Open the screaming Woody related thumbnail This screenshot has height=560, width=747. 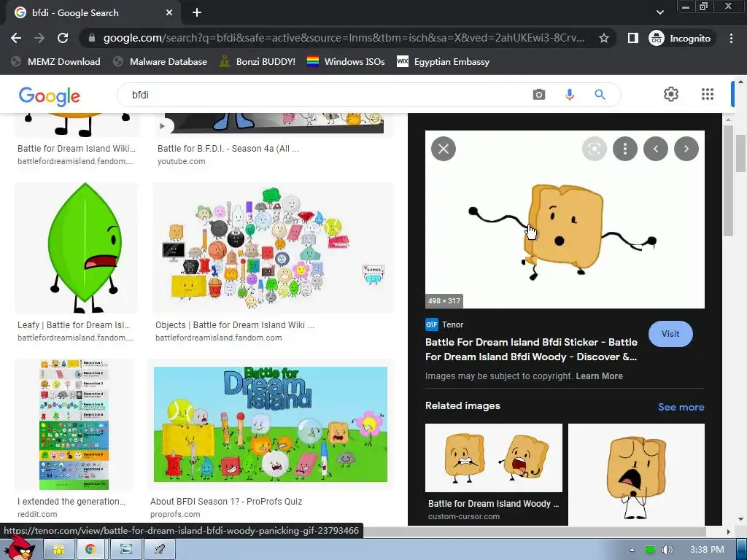point(636,474)
